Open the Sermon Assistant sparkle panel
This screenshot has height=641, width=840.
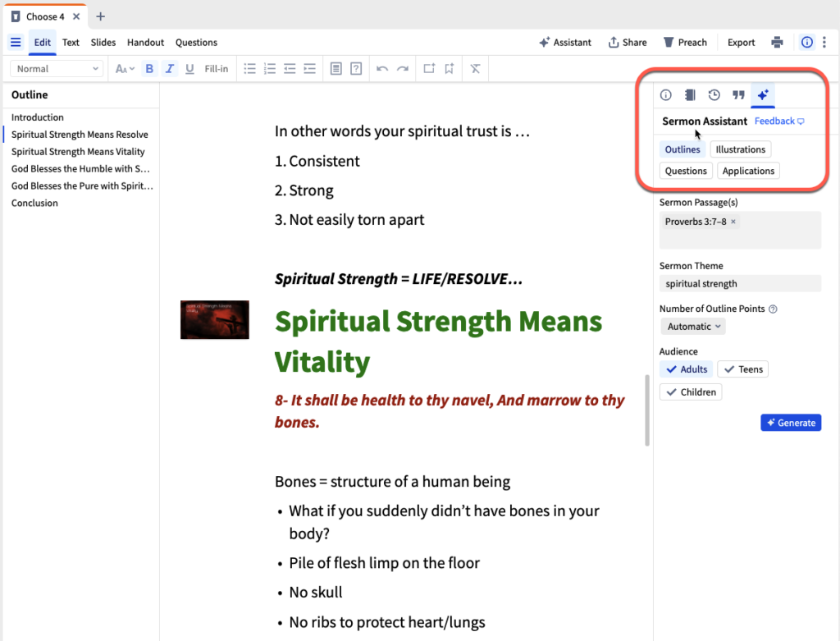pyautogui.click(x=762, y=94)
